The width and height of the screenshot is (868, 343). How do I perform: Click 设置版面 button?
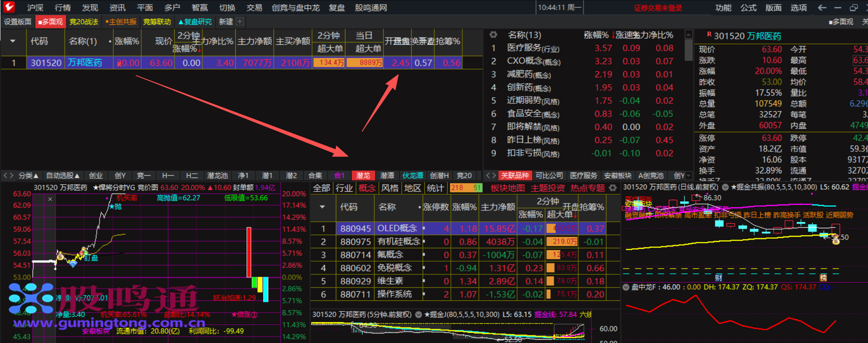click(x=17, y=21)
